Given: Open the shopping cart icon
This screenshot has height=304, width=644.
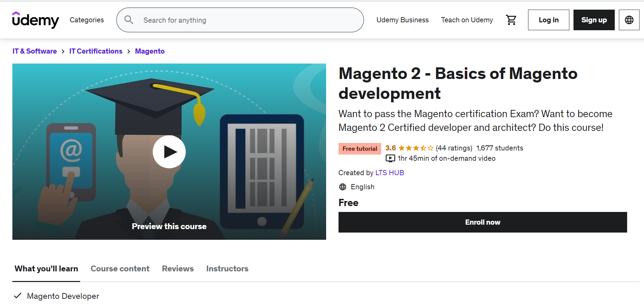Looking at the screenshot, I should 511,20.
